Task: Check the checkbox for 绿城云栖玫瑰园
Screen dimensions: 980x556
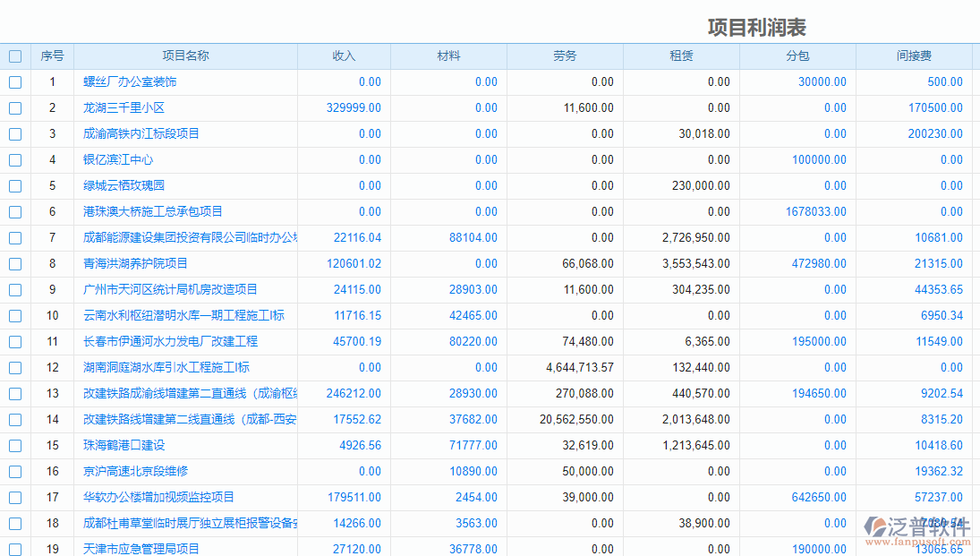Action: click(14, 185)
